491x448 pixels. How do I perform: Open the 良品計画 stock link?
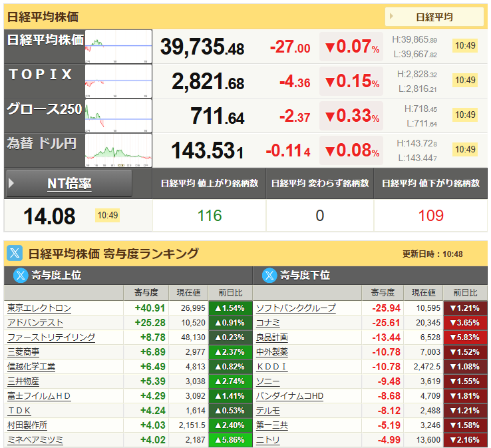pos(272,337)
